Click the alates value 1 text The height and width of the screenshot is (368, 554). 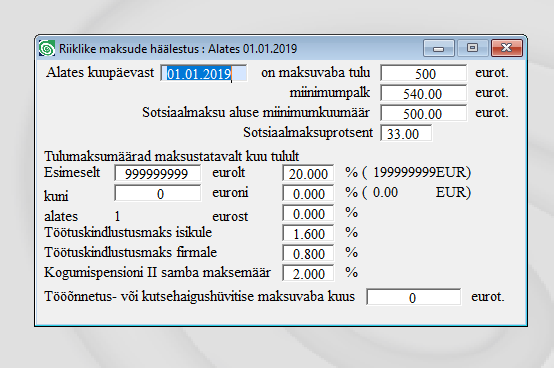point(117,216)
